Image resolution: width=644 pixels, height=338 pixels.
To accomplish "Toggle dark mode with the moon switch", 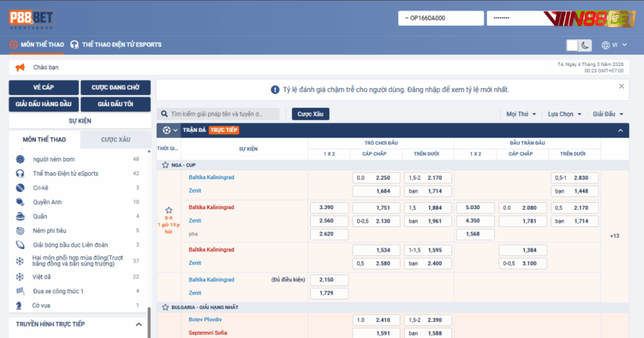I will coord(579,45).
